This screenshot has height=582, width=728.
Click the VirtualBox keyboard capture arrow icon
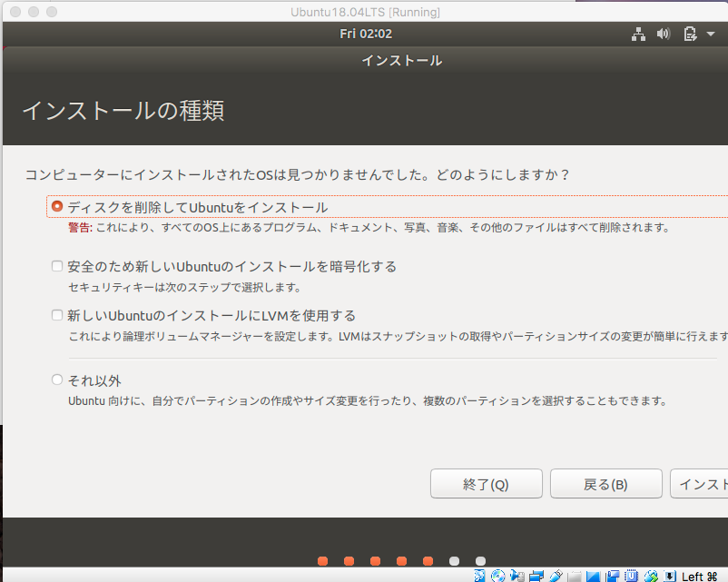(670, 576)
